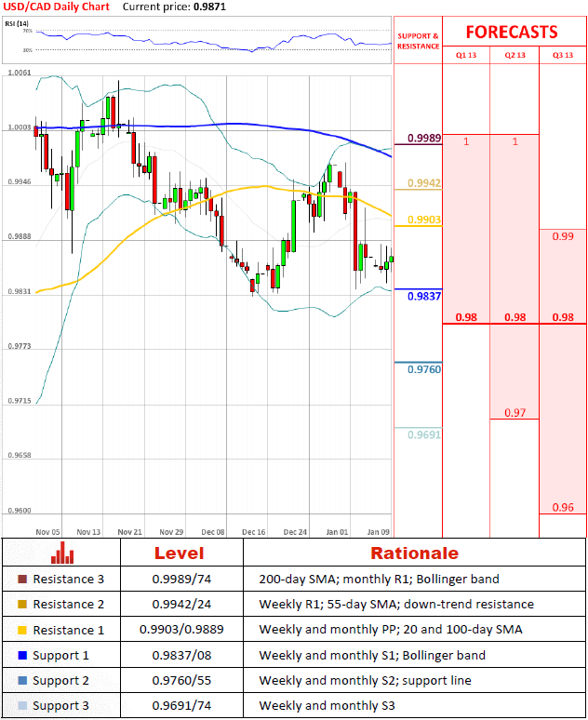
Task: Click the Nov 21 date axis label
Action: [x=129, y=532]
